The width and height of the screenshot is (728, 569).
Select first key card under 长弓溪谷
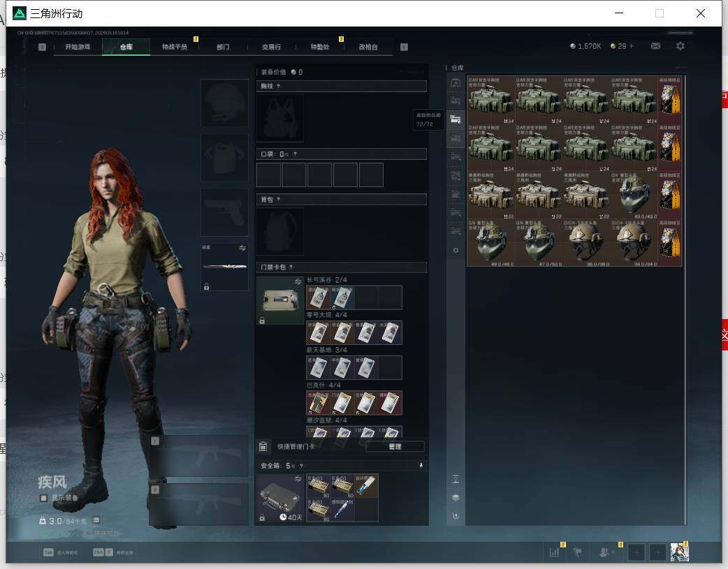coord(319,297)
